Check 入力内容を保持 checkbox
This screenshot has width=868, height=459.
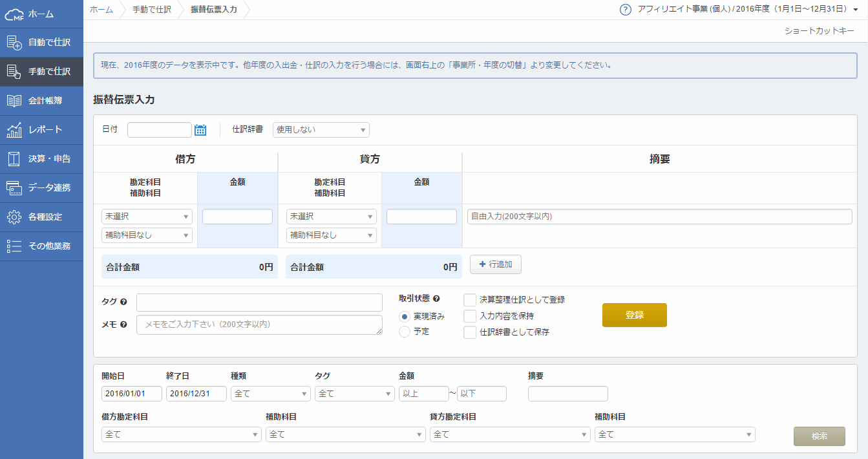tap(470, 316)
